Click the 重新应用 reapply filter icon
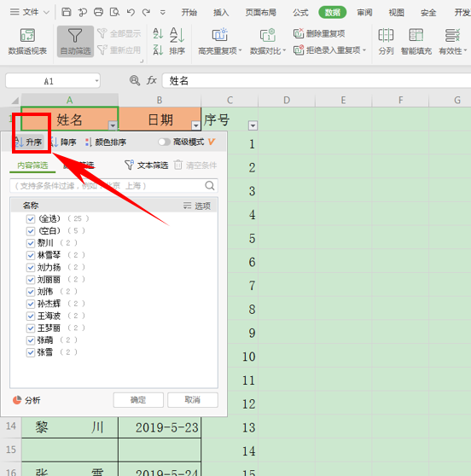 [102, 49]
